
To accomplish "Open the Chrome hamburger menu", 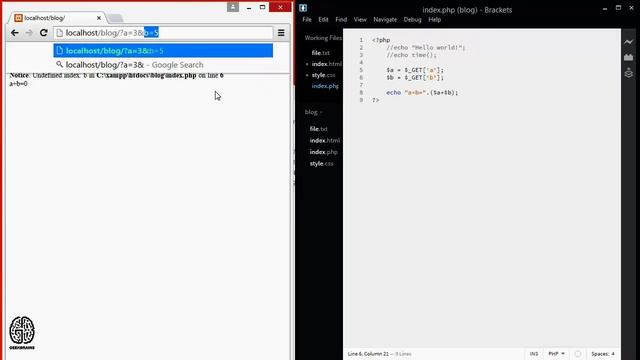I will tap(281, 33).
